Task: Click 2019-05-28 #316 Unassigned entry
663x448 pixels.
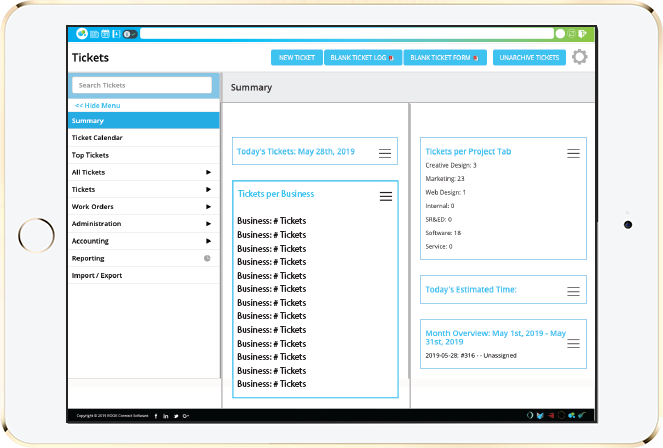Action: tap(471, 355)
